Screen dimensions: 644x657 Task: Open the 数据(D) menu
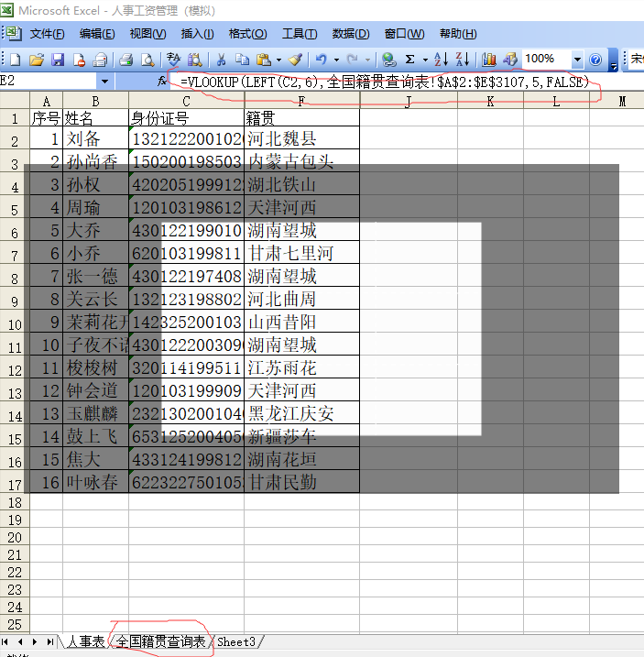pyautogui.click(x=351, y=34)
